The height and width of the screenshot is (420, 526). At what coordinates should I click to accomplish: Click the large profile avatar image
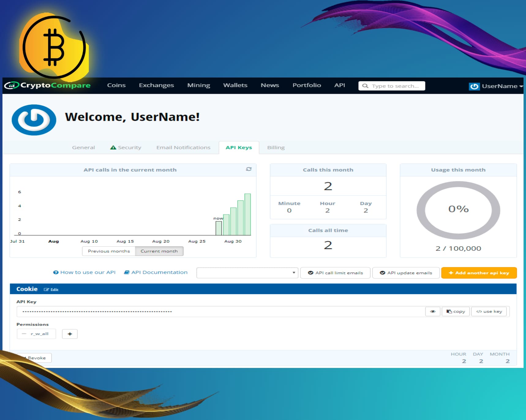pos(34,120)
